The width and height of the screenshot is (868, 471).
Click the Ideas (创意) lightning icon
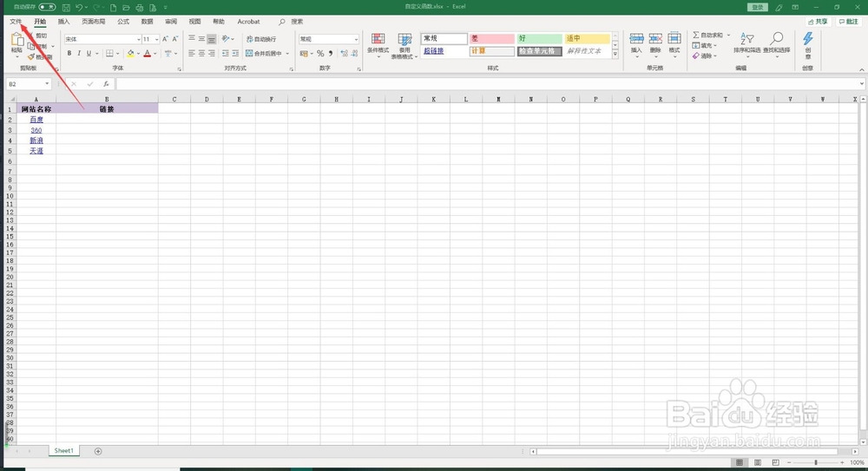coord(807,38)
